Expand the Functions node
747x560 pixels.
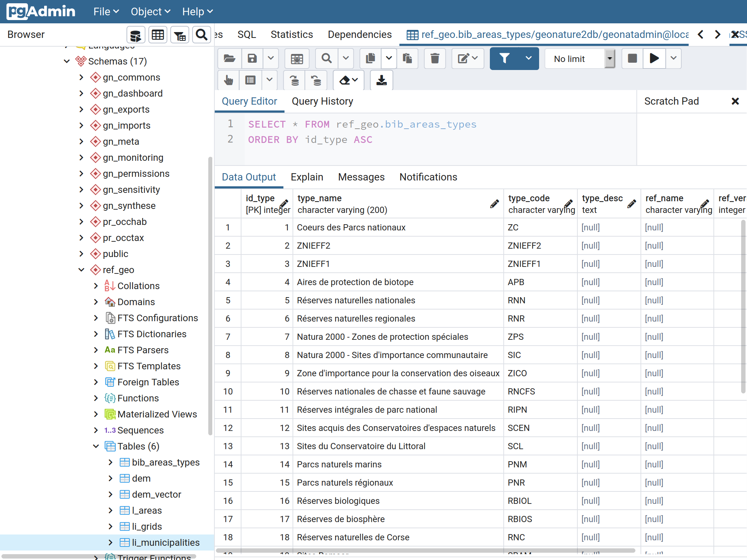(x=96, y=398)
